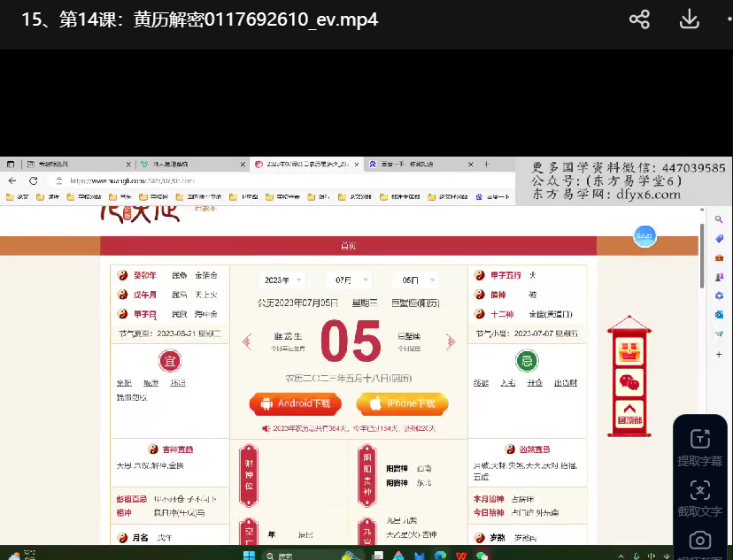Open the 05日 day dropdown
Image resolution: width=733 pixels, height=560 pixels.
(414, 280)
